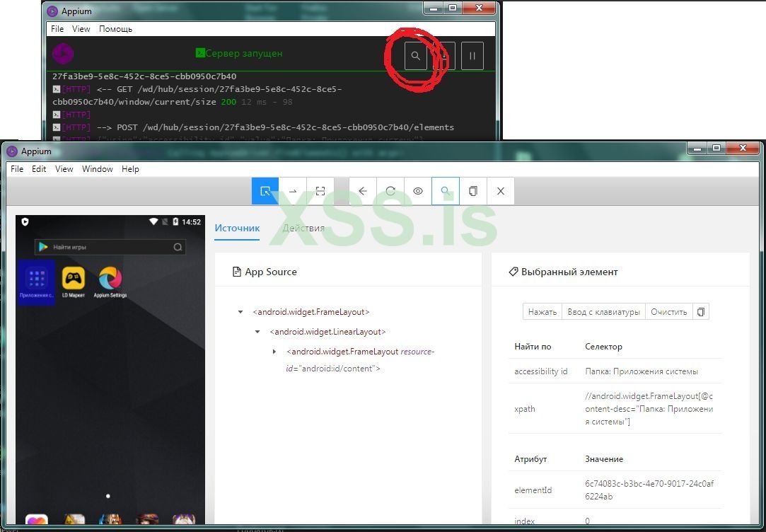Click the 14:52 clock on device

191,222
